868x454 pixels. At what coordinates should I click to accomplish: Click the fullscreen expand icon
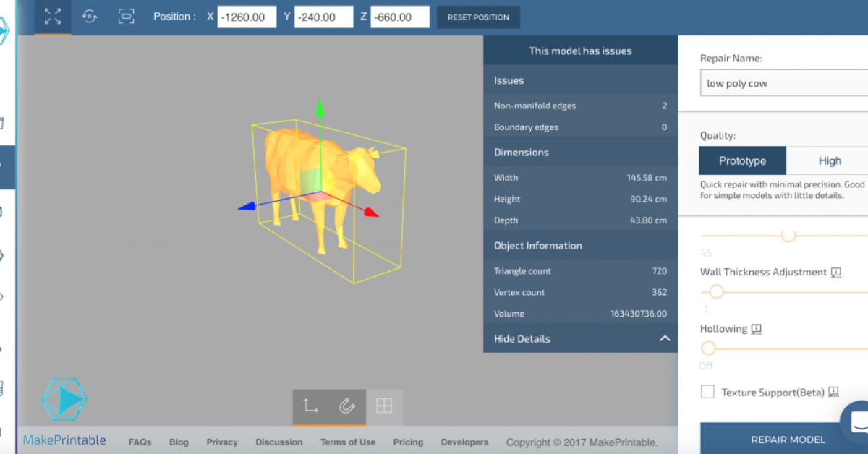(50, 16)
